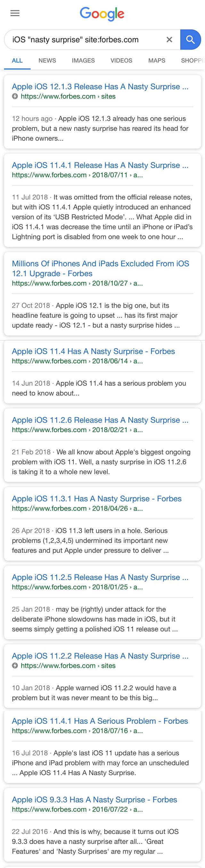Open the iOS 11.2.5 Release article link
The width and height of the screenshot is (205, 868).
[x=100, y=577]
